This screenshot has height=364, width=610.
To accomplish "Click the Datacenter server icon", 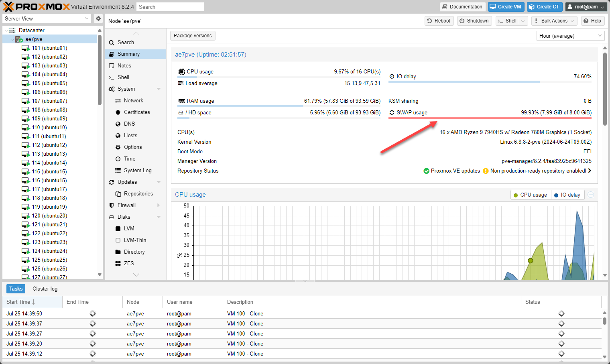I will 12,30.
